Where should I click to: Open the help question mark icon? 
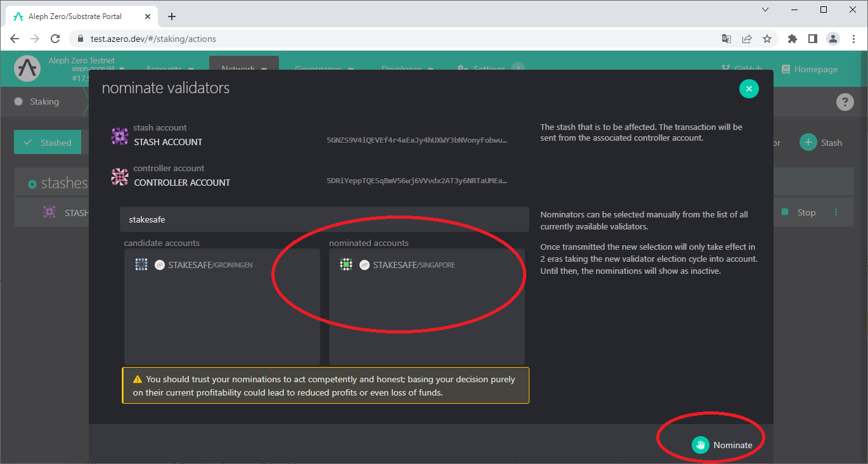[x=845, y=102]
